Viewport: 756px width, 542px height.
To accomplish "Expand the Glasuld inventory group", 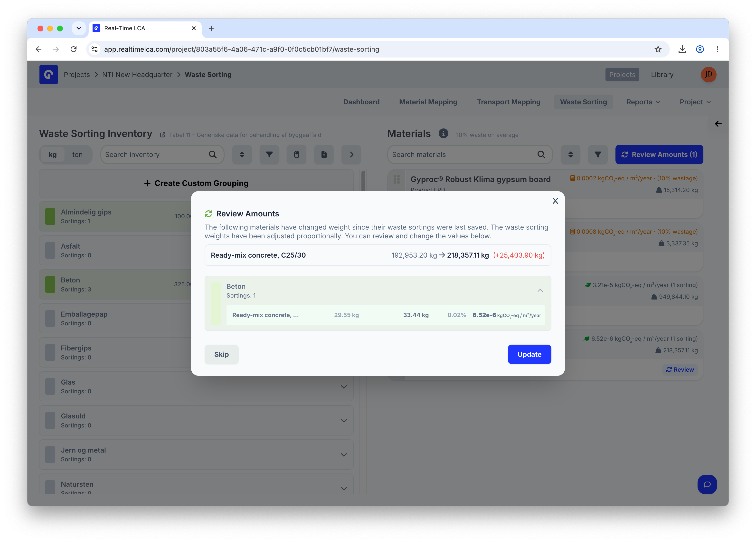I will (x=344, y=421).
